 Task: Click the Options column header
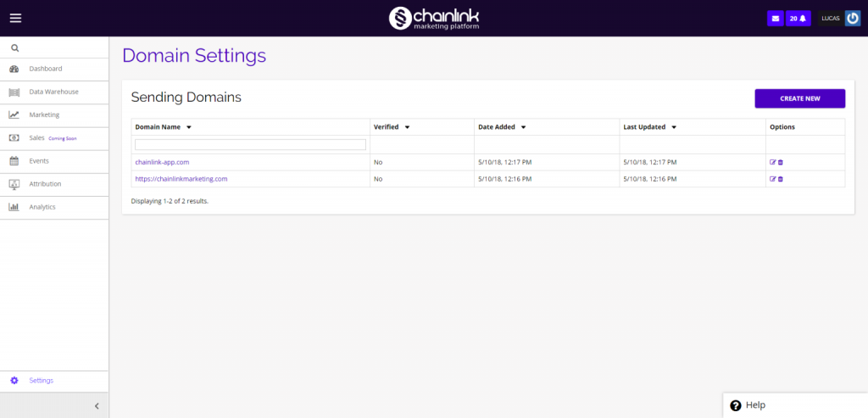[x=782, y=127]
